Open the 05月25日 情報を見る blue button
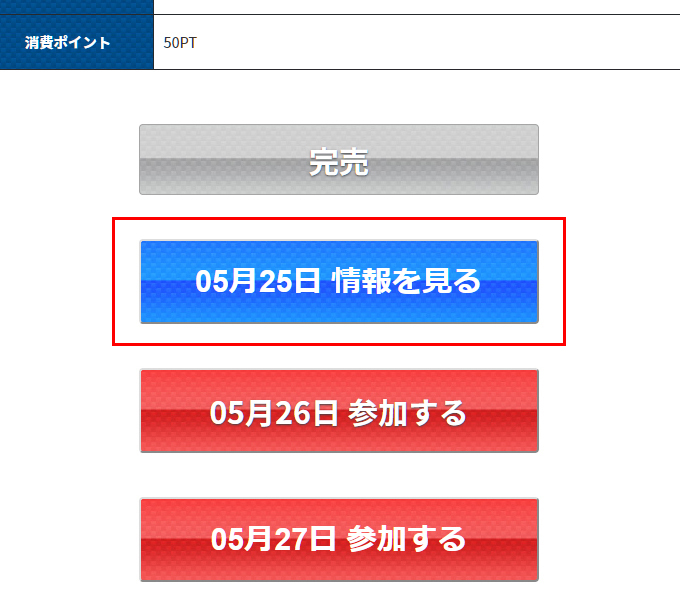Viewport: 680px width, 604px height. point(339,282)
